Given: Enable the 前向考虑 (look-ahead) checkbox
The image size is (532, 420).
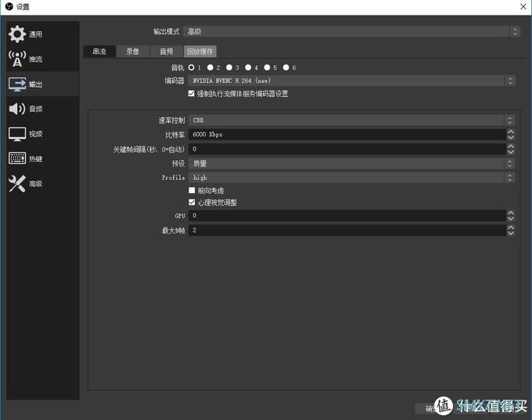Looking at the screenshot, I should pyautogui.click(x=192, y=190).
